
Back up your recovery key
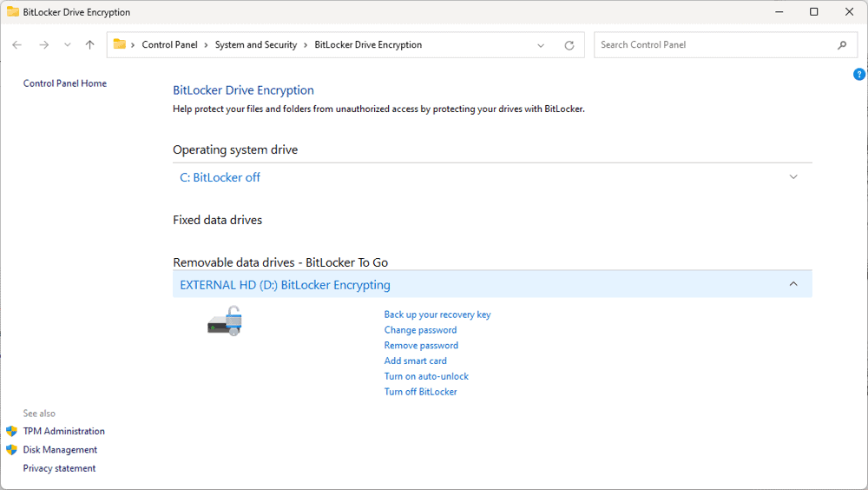(437, 315)
